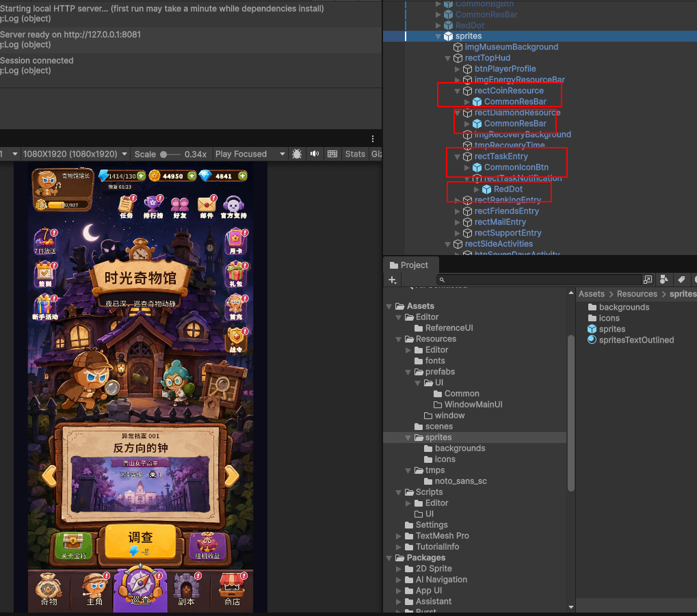This screenshot has height=616, width=697.
Task: Switch to 副本 bottom tab in game
Action: (186, 589)
